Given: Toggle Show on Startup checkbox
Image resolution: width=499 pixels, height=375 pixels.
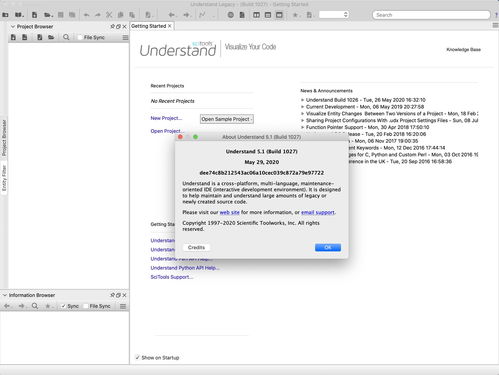Looking at the screenshot, I should [x=137, y=358].
